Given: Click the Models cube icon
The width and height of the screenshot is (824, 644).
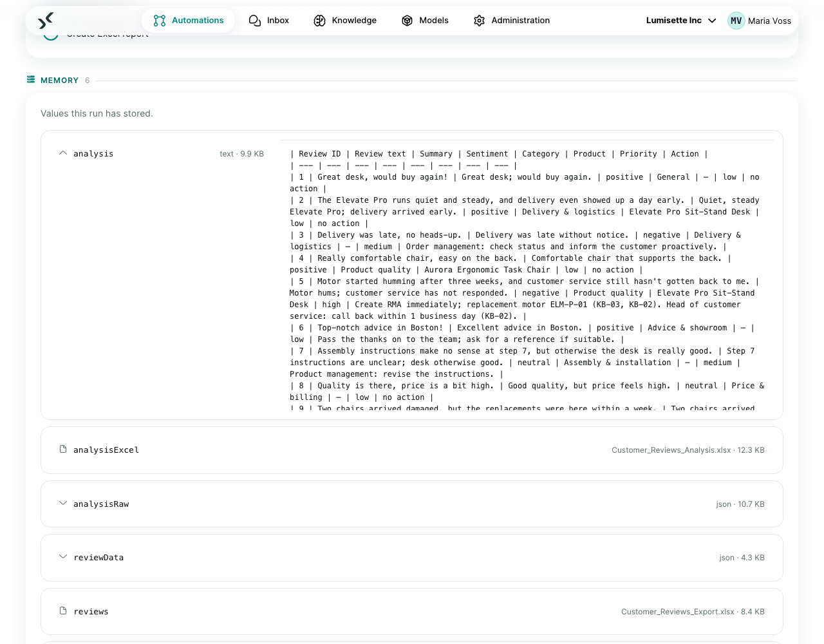Looking at the screenshot, I should pyautogui.click(x=407, y=21).
